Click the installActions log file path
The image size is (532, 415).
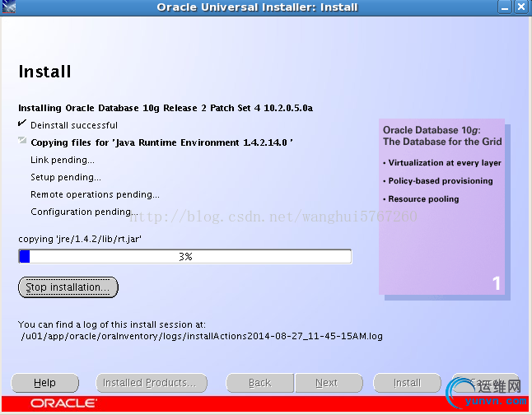point(202,336)
